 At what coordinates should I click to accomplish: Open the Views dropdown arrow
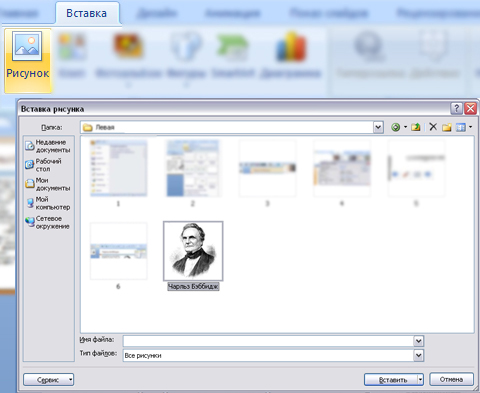click(x=470, y=127)
